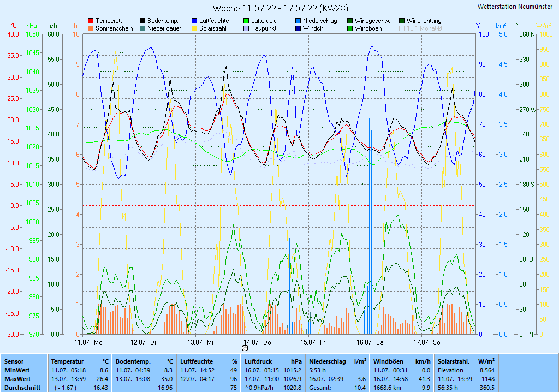Click the temperature minimum value 8.6
The image size is (559, 392).
point(104,370)
